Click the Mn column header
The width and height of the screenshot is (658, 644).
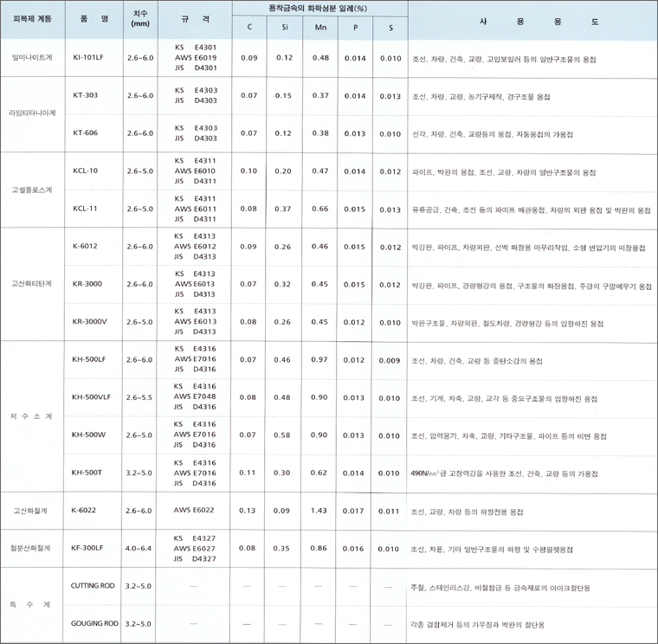pyautogui.click(x=320, y=28)
